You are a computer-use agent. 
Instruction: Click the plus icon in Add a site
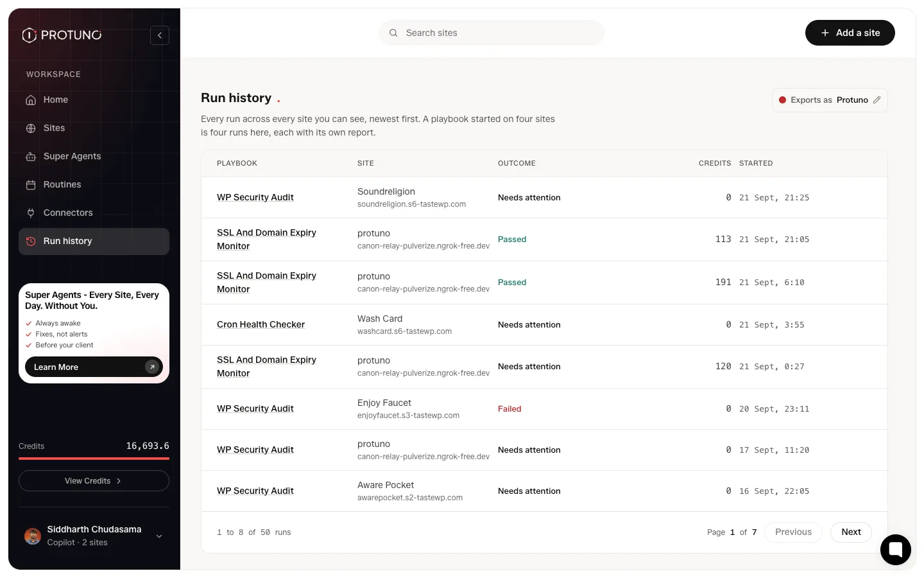click(x=825, y=33)
